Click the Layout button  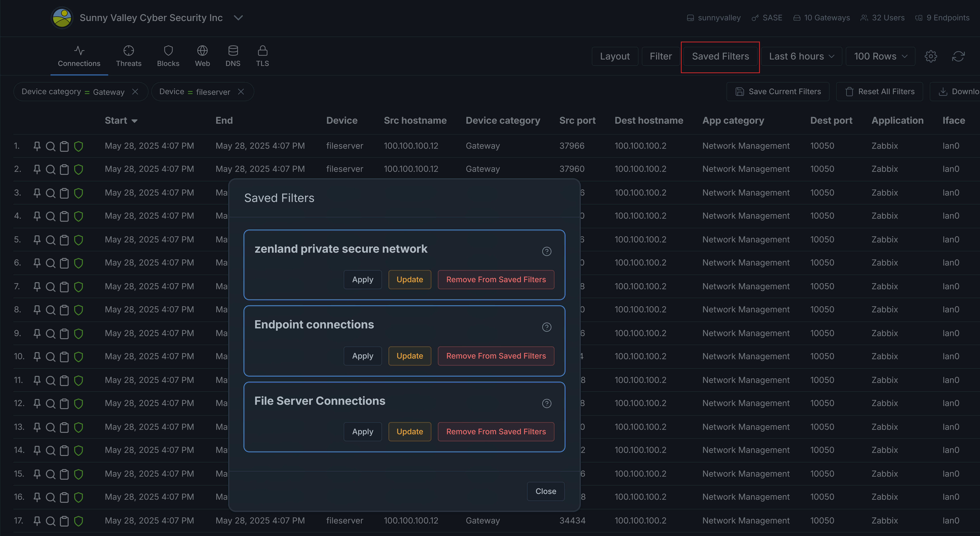[x=615, y=56]
